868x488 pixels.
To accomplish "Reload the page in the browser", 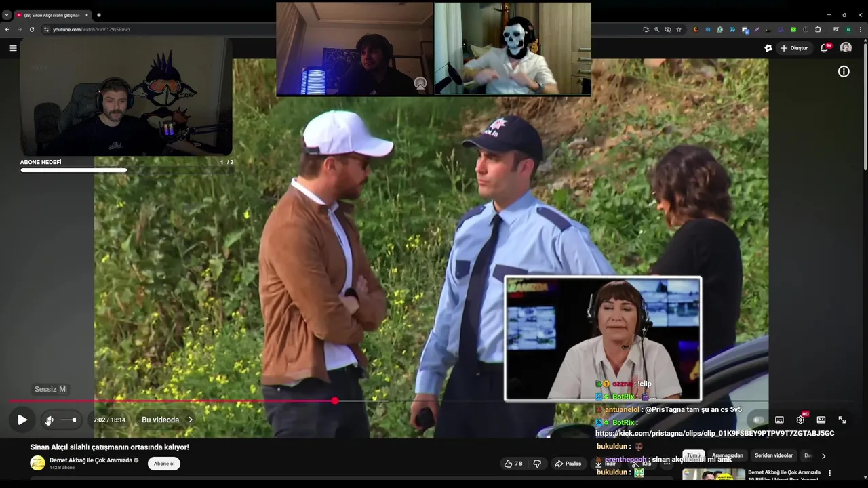I will coord(31,29).
